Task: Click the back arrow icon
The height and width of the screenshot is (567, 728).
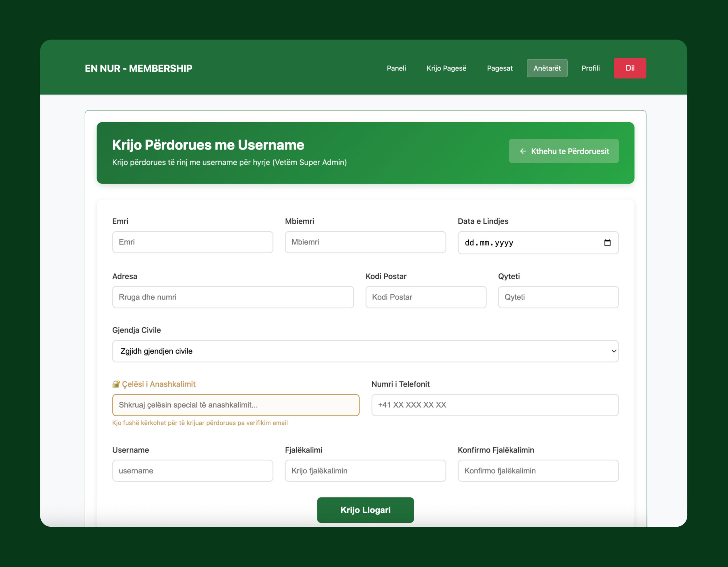Action: (x=523, y=151)
